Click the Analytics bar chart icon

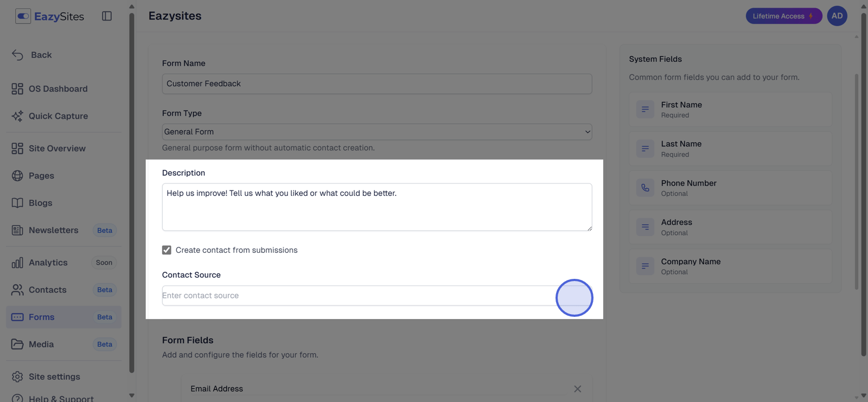pos(17,263)
